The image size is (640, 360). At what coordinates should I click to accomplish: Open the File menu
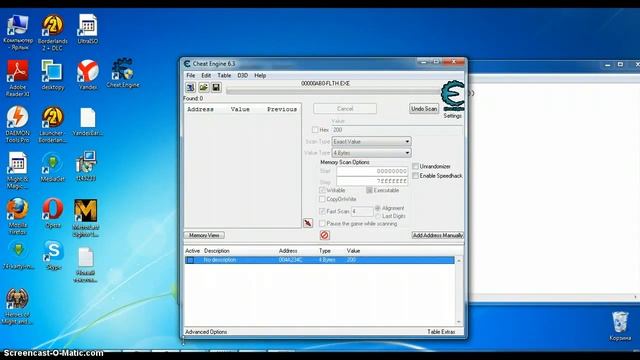[191, 76]
